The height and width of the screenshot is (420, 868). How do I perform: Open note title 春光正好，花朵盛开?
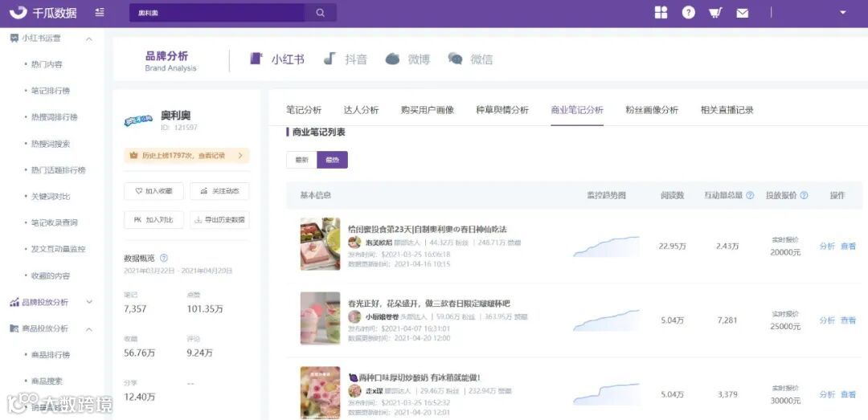pos(428,304)
